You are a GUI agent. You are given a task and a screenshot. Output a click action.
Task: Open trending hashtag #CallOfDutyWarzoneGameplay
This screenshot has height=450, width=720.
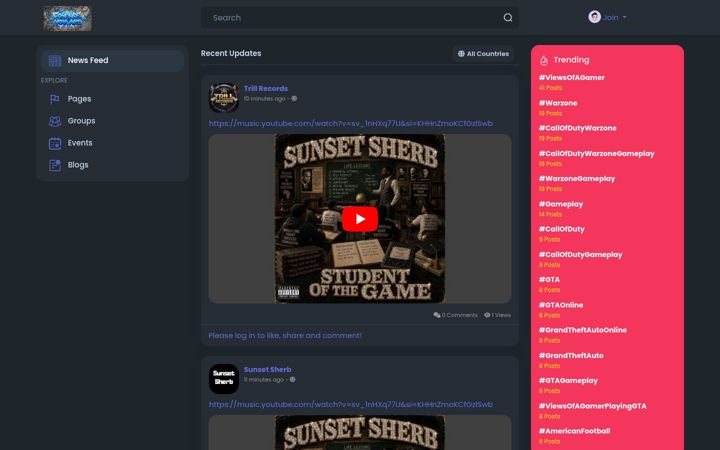pos(596,153)
